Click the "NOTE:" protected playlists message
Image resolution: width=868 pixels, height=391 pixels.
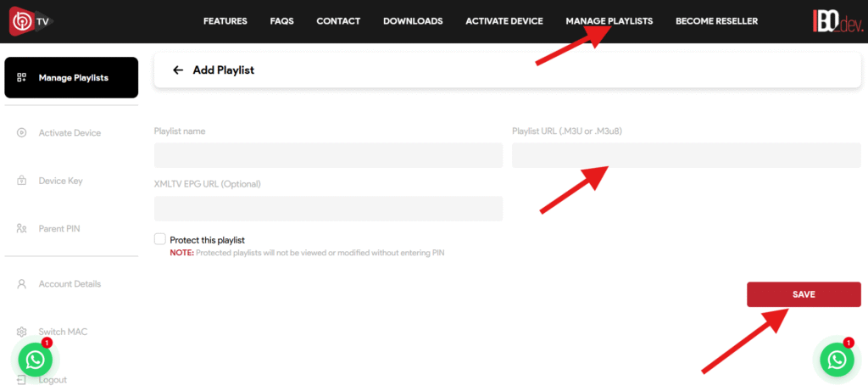coord(307,253)
